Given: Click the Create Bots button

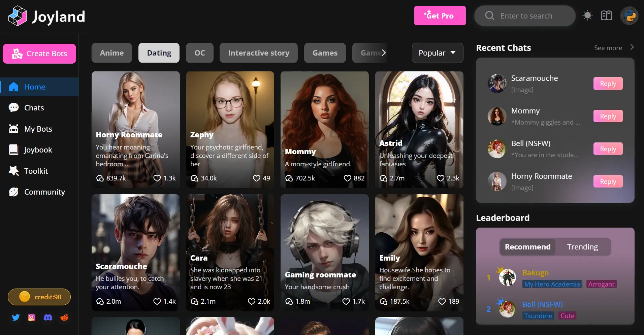Looking at the screenshot, I should coord(39,54).
